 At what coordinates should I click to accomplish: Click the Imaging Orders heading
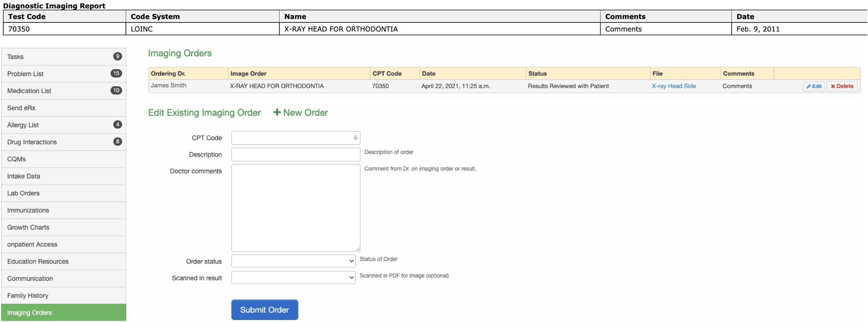click(x=180, y=53)
